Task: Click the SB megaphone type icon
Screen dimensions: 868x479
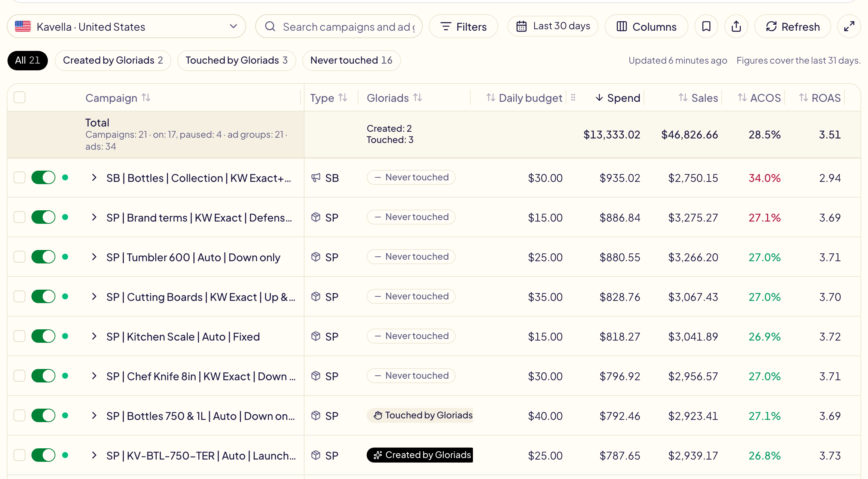Action: pos(316,178)
